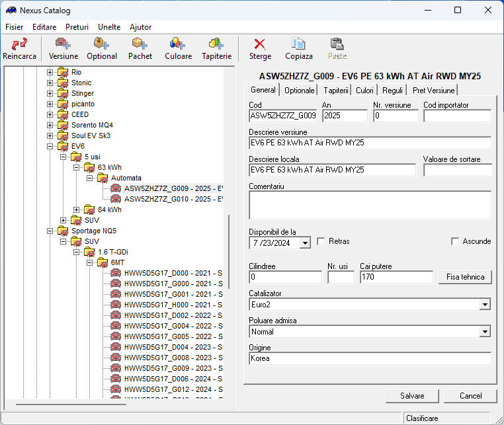Open the Fisier menu
The height and width of the screenshot is (425, 504).
[14, 27]
